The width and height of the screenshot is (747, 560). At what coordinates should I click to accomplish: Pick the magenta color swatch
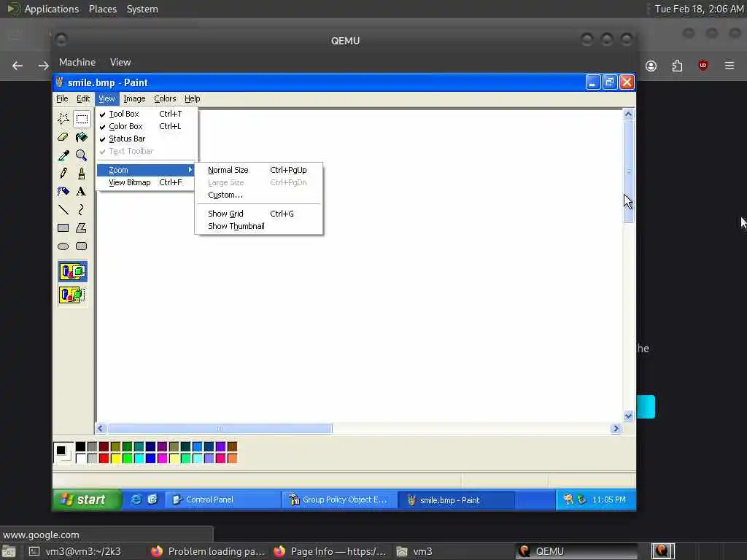pyautogui.click(x=163, y=458)
